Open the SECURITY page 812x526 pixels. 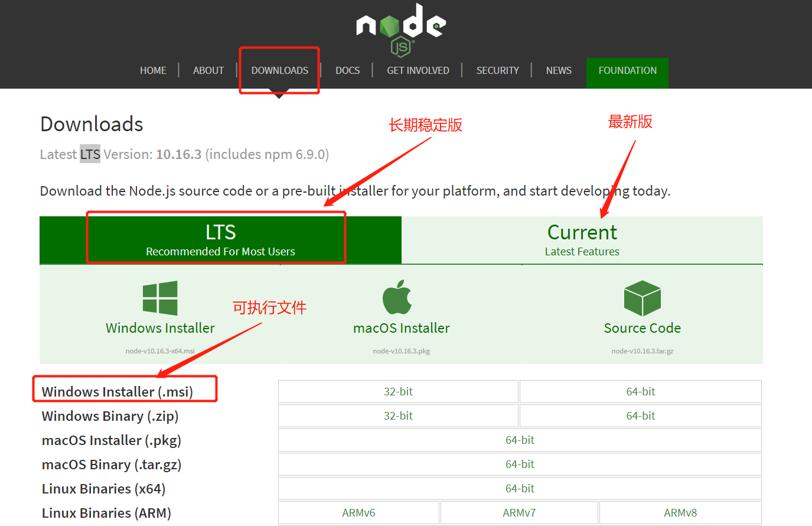point(497,70)
